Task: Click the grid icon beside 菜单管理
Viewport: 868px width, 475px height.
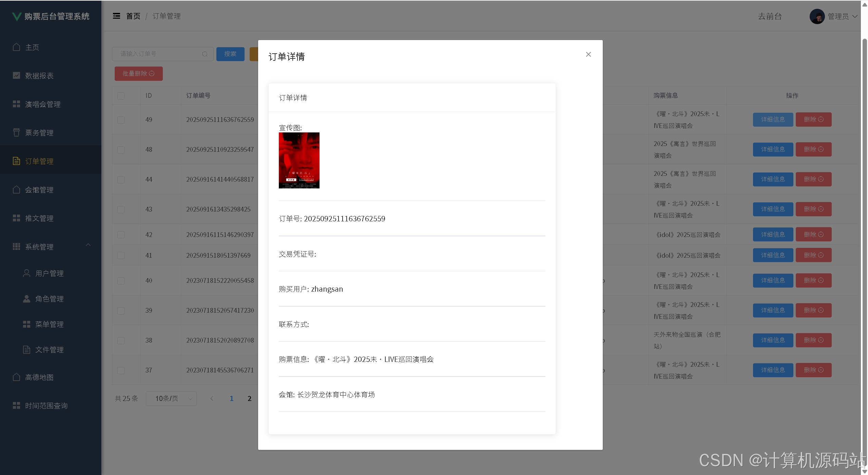Action: tap(26, 324)
